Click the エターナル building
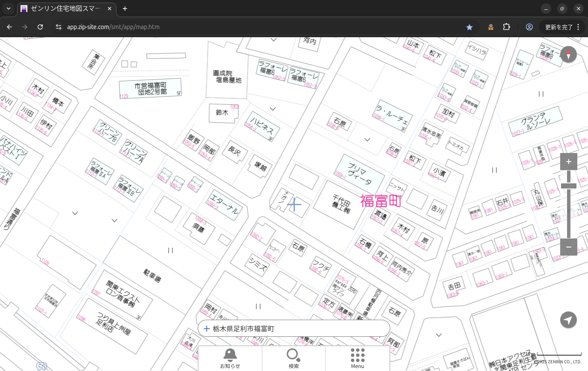588x371 pixels. (224, 204)
